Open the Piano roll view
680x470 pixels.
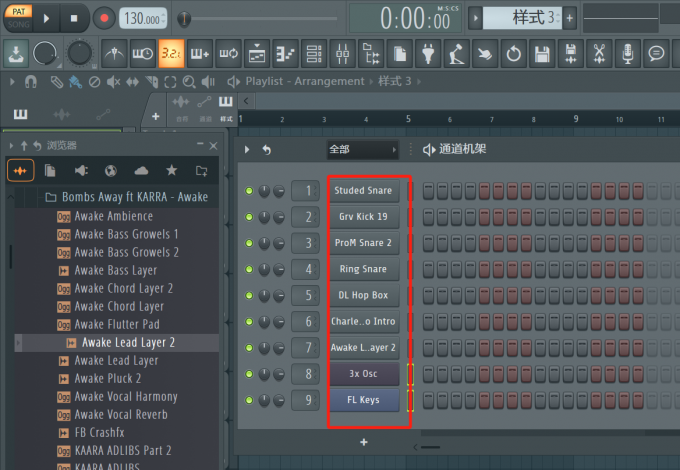click(x=286, y=54)
